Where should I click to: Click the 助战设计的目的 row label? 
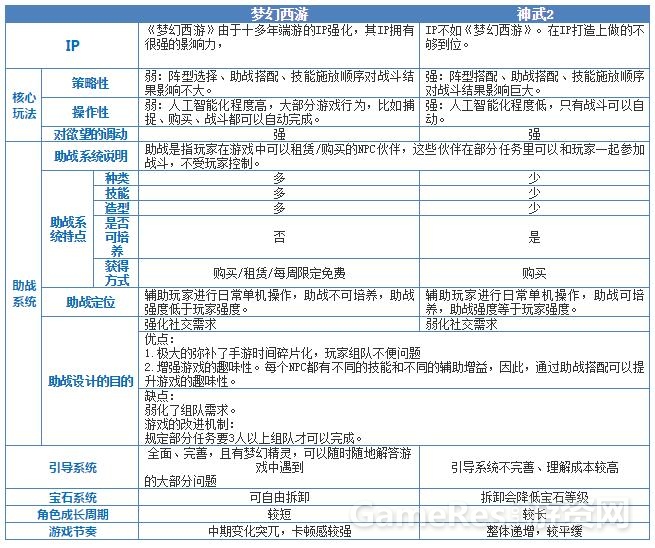(90, 381)
